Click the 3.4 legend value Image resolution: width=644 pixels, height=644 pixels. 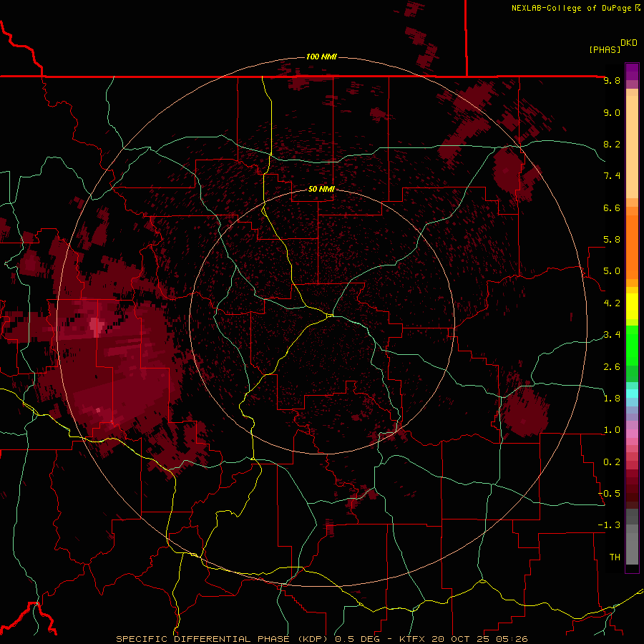[612, 335]
